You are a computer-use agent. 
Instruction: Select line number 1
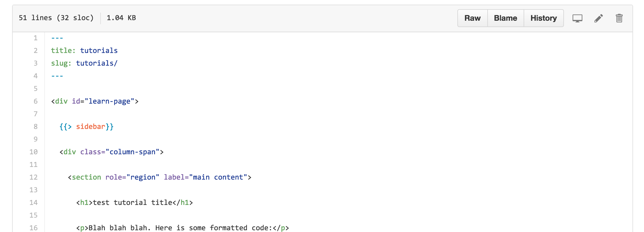[x=35, y=38]
